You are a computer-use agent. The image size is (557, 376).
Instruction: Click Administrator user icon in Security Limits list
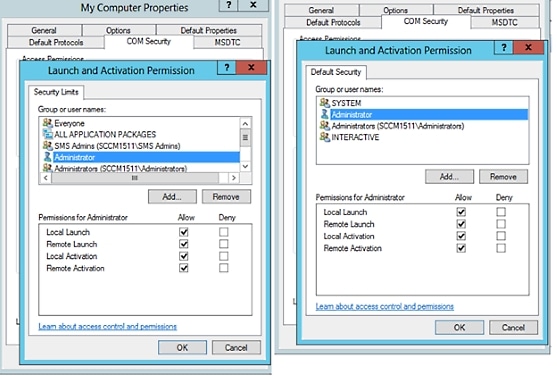click(x=47, y=157)
